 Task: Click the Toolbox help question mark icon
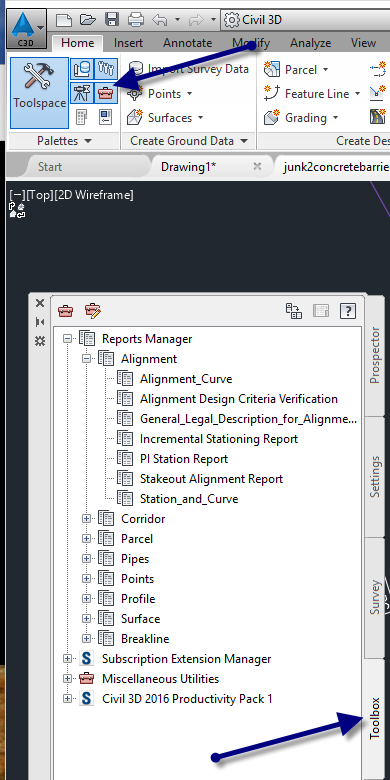pyautogui.click(x=348, y=311)
